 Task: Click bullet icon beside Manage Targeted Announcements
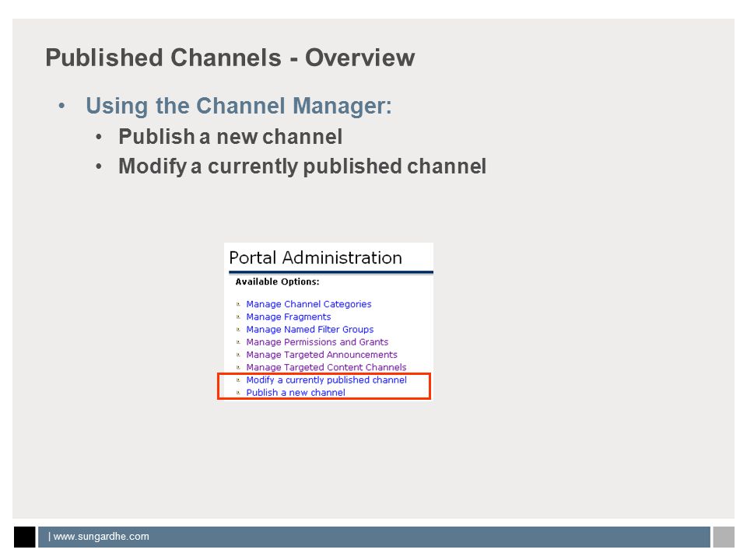click(x=238, y=355)
